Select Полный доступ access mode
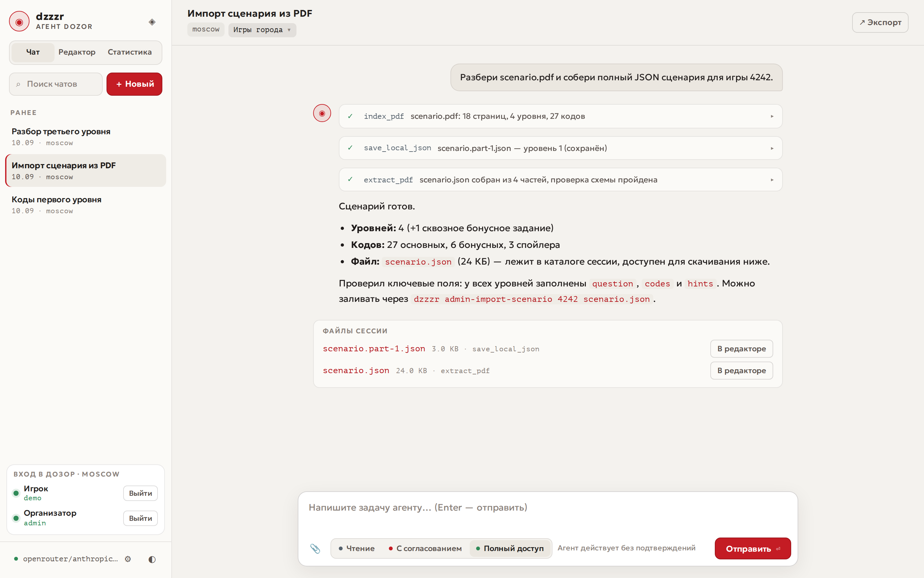 510,548
